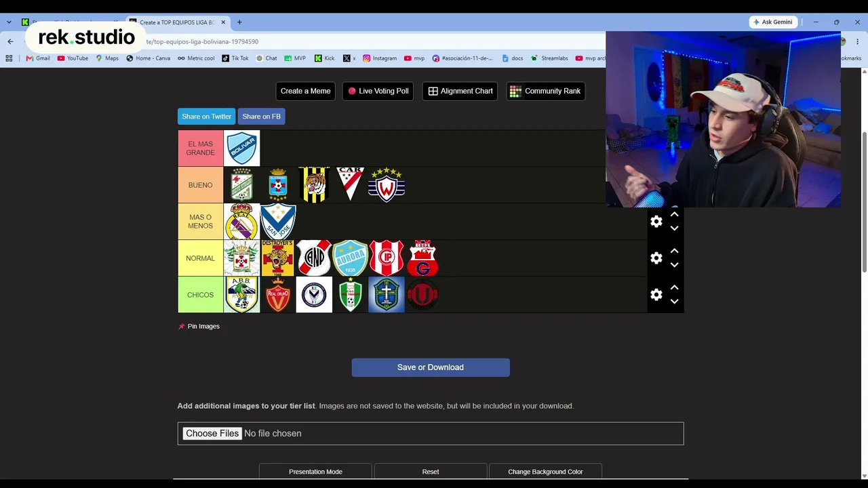Click the red U circular logo in CHICOS
This screenshot has width=868, height=488.
tap(422, 295)
